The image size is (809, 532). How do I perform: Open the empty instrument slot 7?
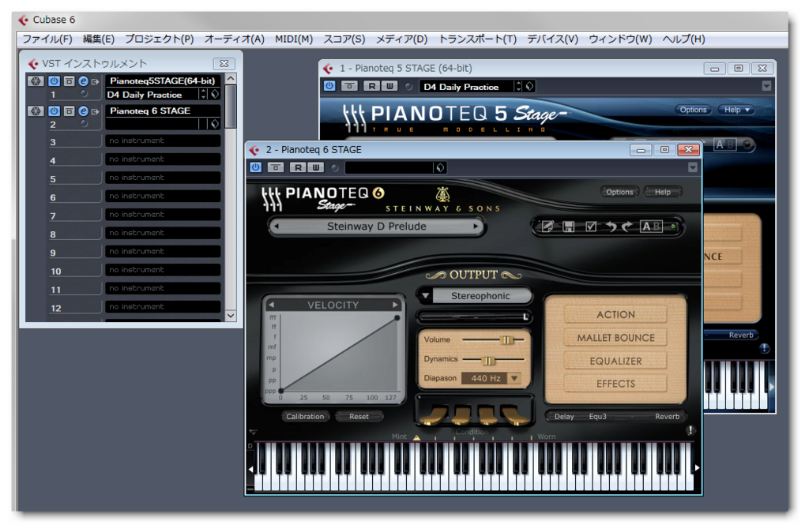point(163,215)
